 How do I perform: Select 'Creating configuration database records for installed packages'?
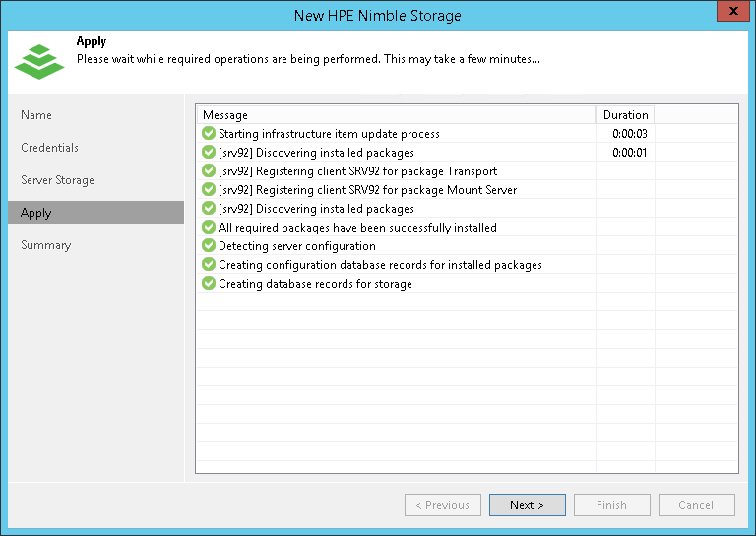click(x=380, y=265)
